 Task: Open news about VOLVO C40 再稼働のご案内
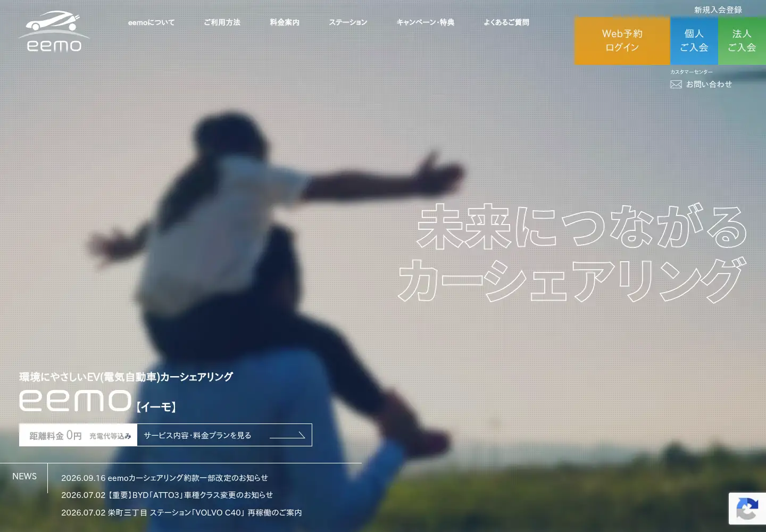click(x=181, y=512)
